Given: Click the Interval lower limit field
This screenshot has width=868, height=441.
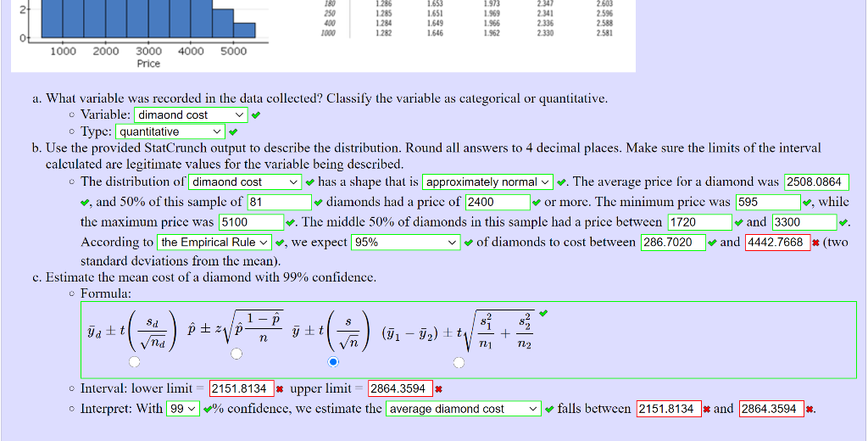Looking at the screenshot, I should [x=242, y=389].
